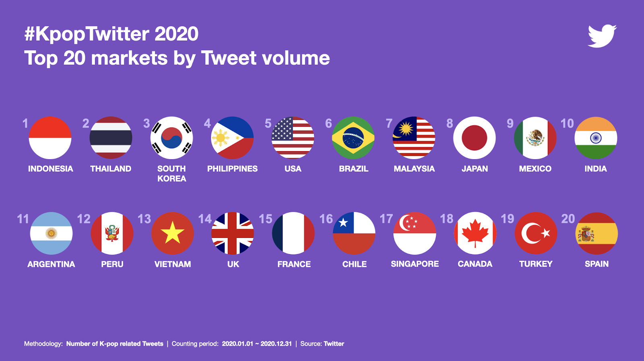Select the Brazil flag circle
The width and height of the screenshot is (644, 361).
click(x=353, y=138)
